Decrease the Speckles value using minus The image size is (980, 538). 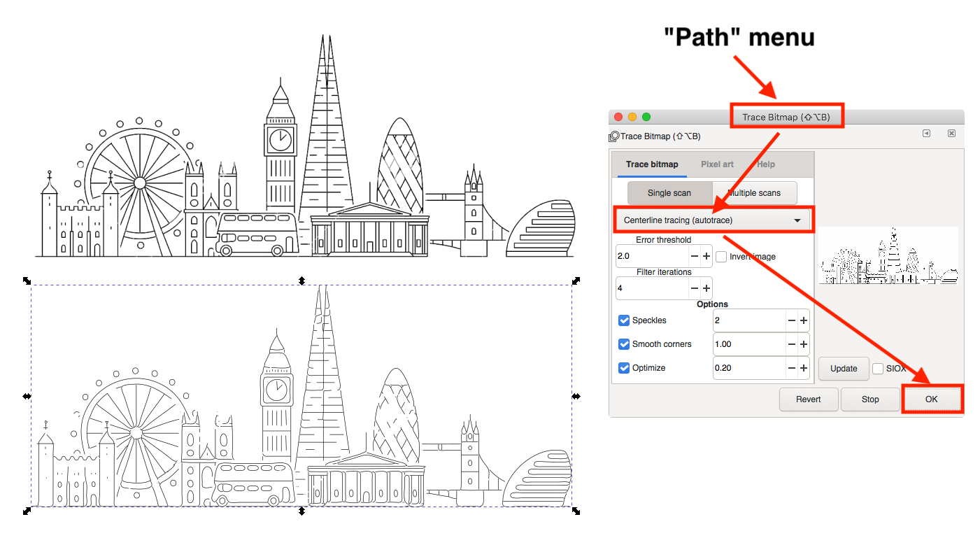click(791, 320)
